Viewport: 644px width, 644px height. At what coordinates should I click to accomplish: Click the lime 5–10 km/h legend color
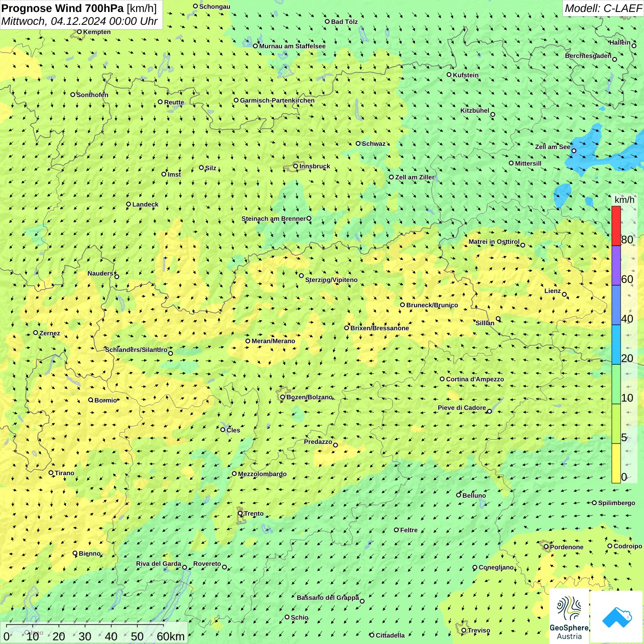(616, 424)
